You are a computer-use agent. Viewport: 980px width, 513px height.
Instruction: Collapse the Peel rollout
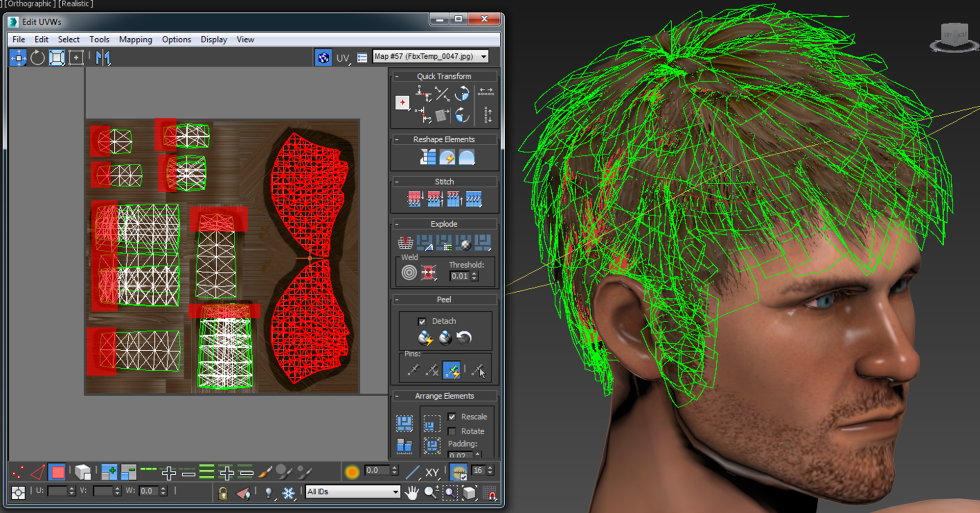pyautogui.click(x=397, y=300)
